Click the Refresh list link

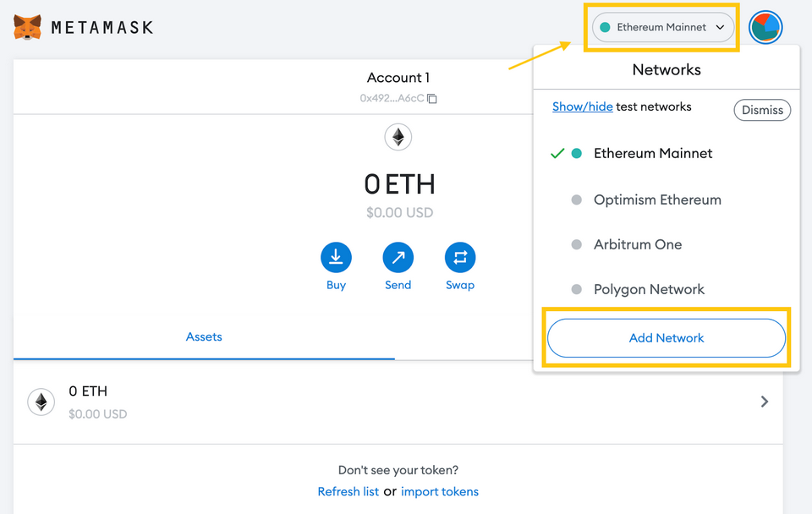pyautogui.click(x=348, y=492)
